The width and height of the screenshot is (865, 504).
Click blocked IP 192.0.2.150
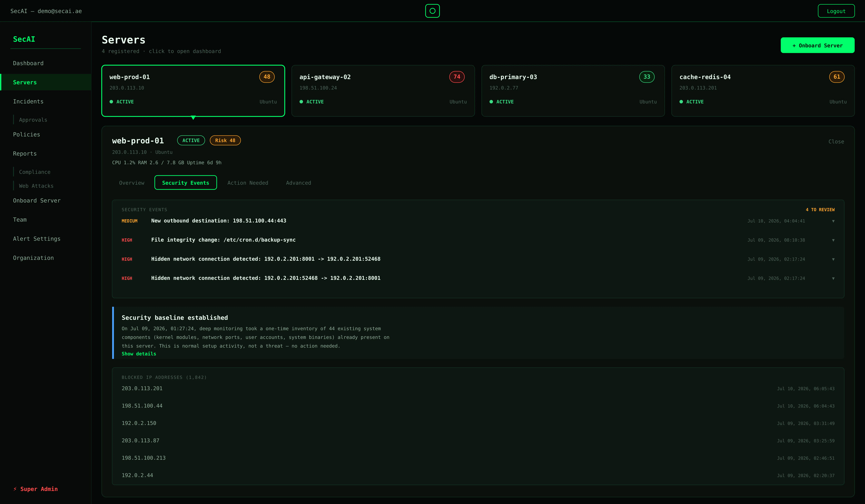[x=139, y=423]
